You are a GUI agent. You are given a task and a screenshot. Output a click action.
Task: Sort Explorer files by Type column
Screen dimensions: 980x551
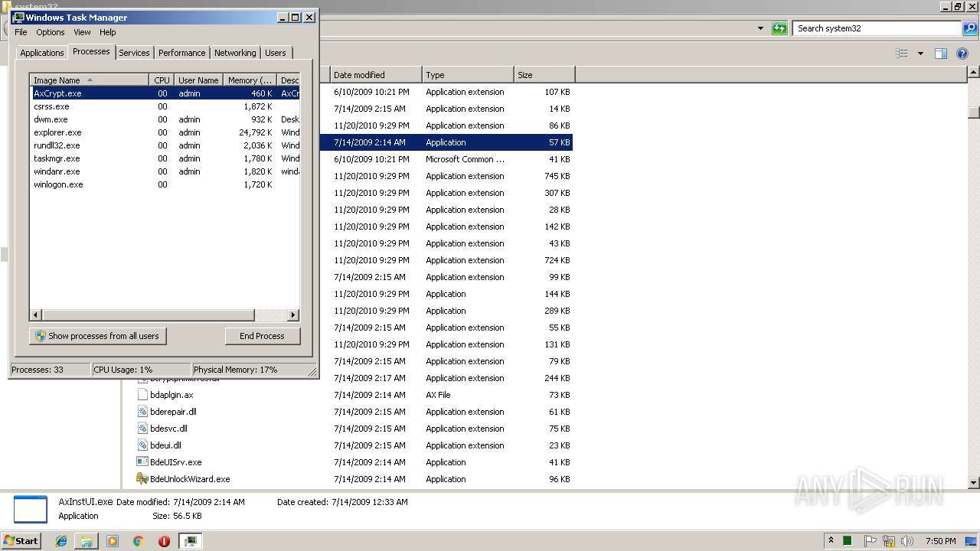pyautogui.click(x=468, y=75)
